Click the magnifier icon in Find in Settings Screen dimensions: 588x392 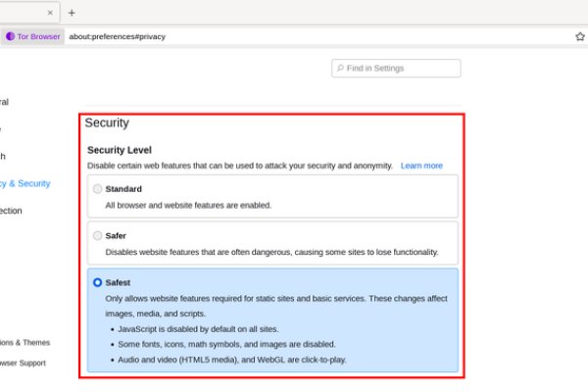[340, 69]
